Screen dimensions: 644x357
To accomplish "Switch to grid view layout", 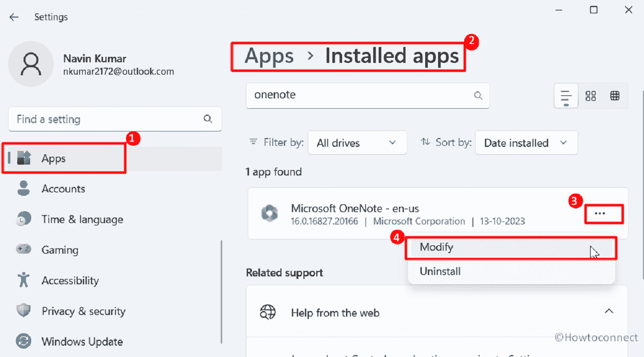I will tap(591, 96).
